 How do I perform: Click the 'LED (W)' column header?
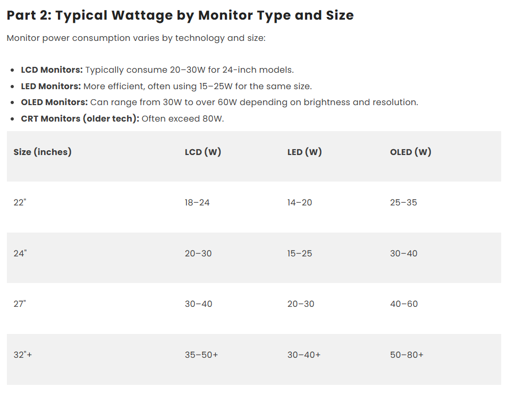point(305,152)
